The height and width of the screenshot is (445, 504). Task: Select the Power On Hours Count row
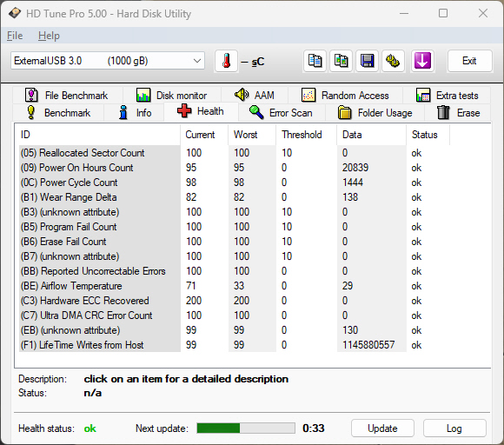(235, 168)
